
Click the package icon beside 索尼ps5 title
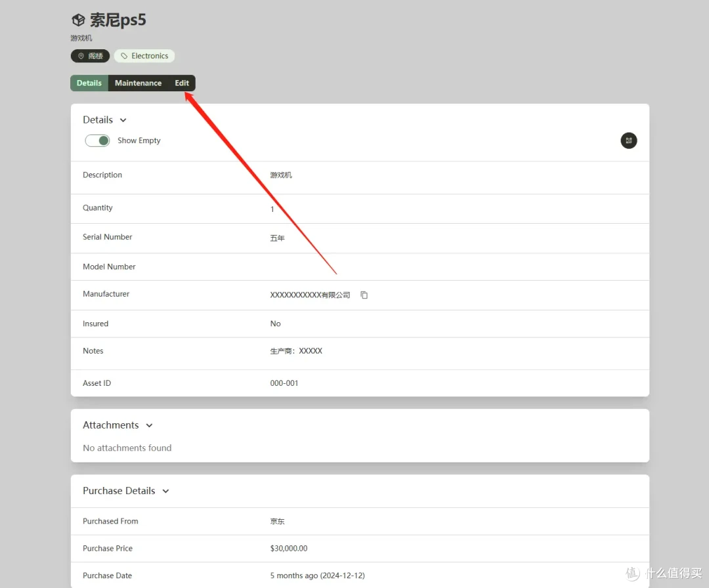tap(78, 20)
